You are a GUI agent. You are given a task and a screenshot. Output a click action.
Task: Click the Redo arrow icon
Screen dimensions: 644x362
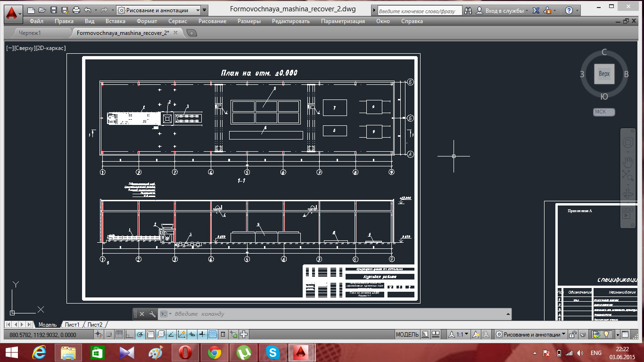(x=105, y=10)
